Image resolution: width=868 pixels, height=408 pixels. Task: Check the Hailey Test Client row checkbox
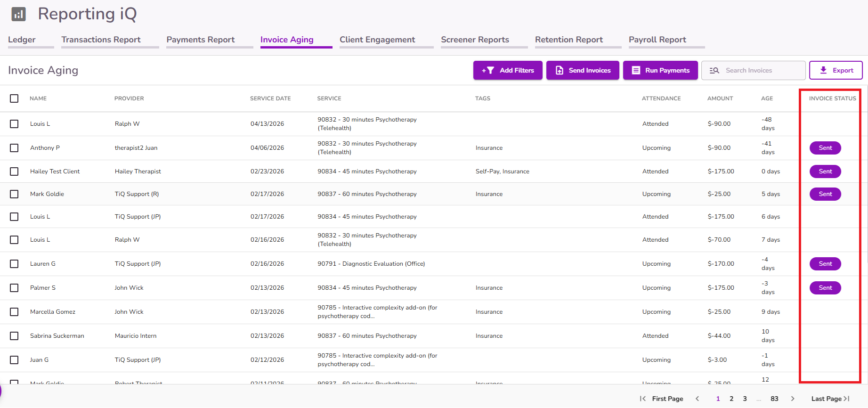coord(14,171)
